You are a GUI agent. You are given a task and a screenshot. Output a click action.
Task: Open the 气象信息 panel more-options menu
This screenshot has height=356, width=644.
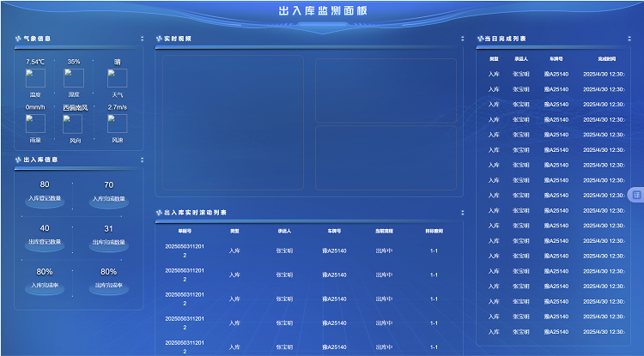(x=142, y=39)
